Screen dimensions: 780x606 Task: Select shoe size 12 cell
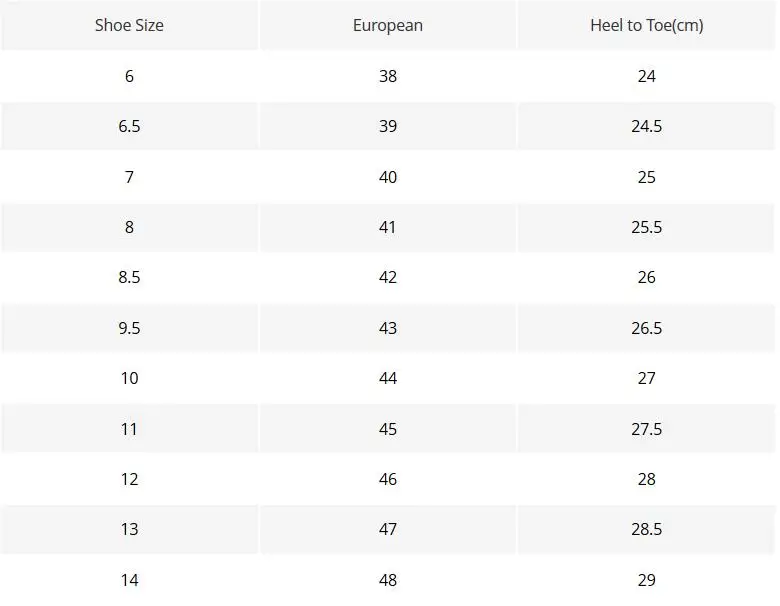pyautogui.click(x=129, y=479)
